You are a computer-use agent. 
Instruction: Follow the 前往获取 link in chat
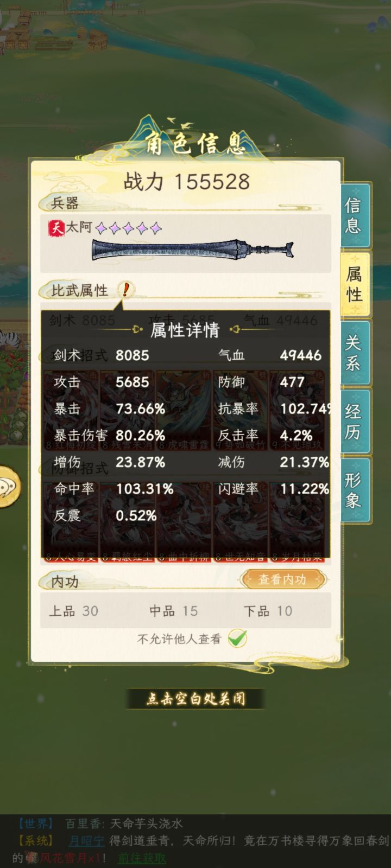[142, 858]
